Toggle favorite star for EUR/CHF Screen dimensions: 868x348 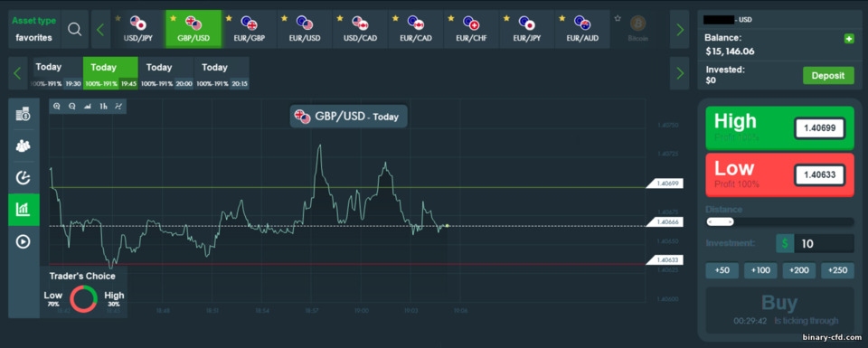pyautogui.click(x=450, y=18)
